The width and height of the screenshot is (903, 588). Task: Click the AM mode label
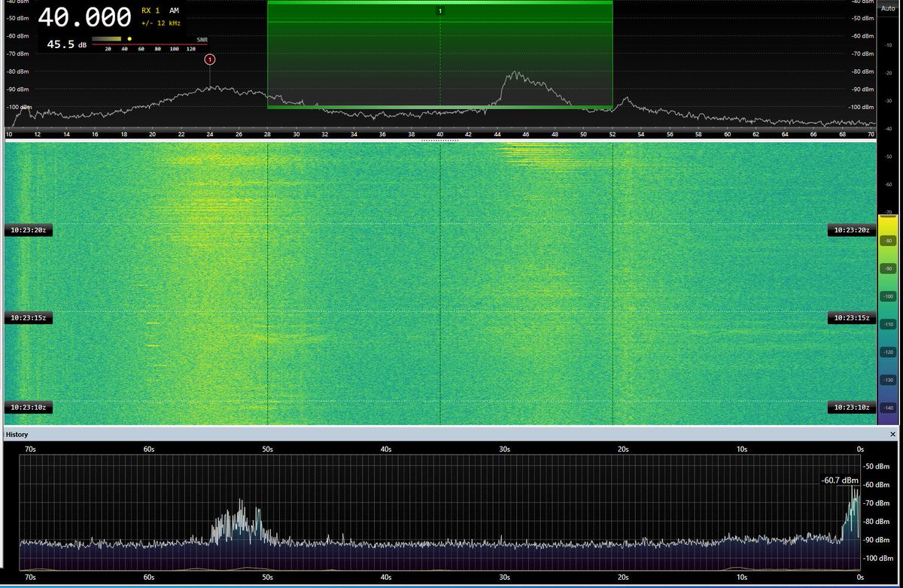tap(174, 11)
